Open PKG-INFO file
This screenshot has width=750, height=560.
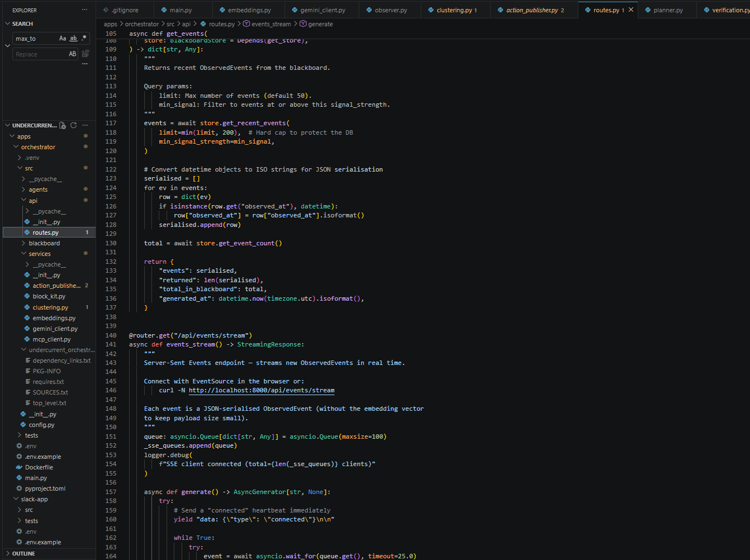coord(46,371)
